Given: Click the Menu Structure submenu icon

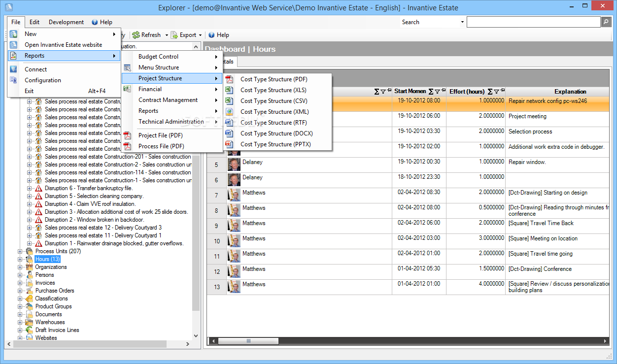Looking at the screenshot, I should tap(127, 67).
